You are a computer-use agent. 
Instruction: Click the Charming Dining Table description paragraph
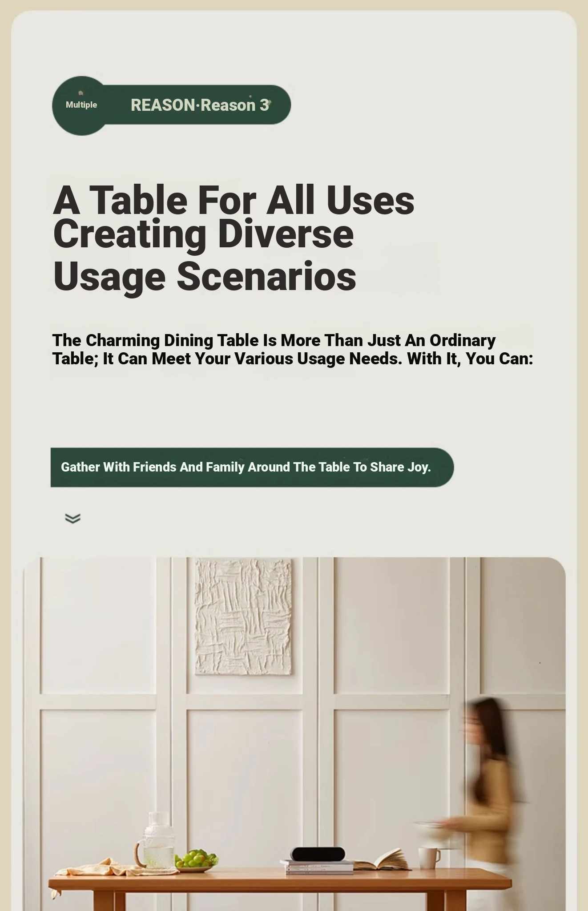[x=293, y=349]
